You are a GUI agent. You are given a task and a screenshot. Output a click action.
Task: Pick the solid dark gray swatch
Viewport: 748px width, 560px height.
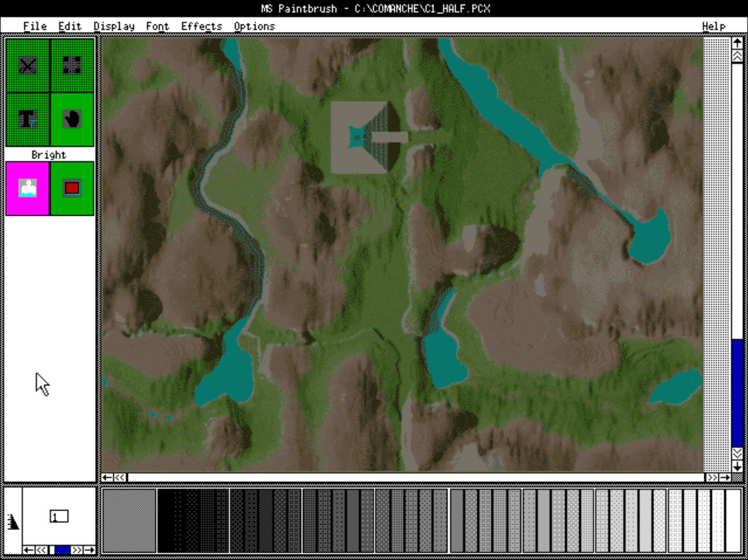pyautogui.click(x=353, y=520)
